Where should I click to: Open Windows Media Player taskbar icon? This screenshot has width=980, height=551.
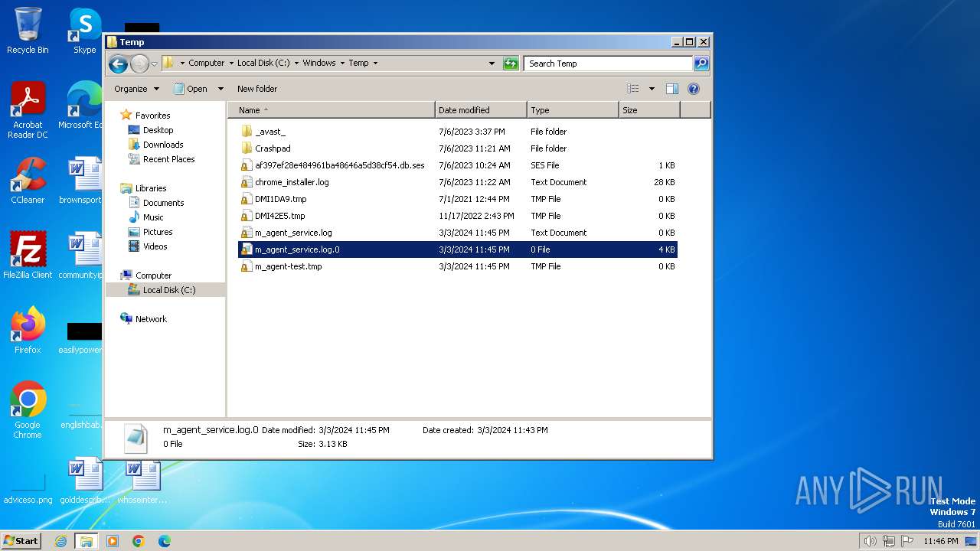[113, 541]
